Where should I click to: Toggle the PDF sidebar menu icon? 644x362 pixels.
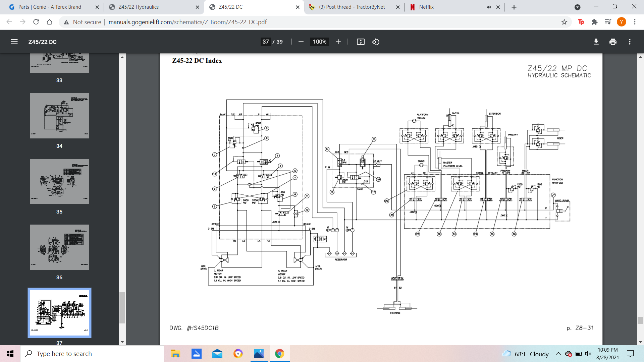(14, 42)
